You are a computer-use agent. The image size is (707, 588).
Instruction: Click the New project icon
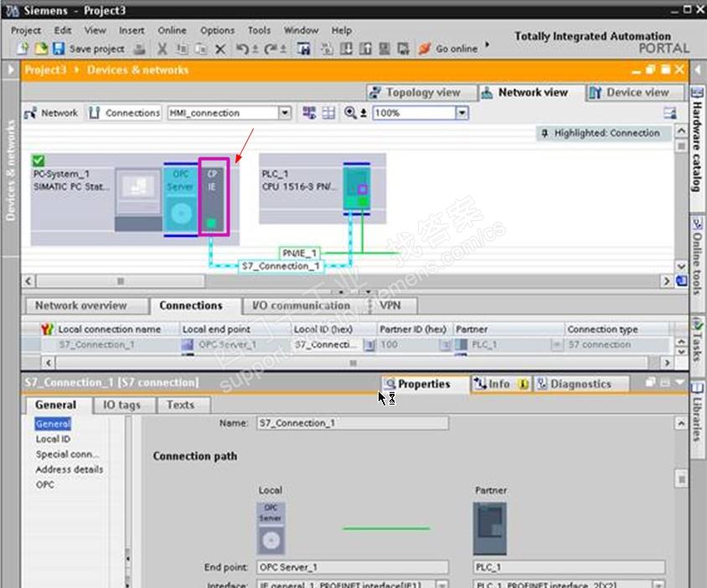coord(23,49)
